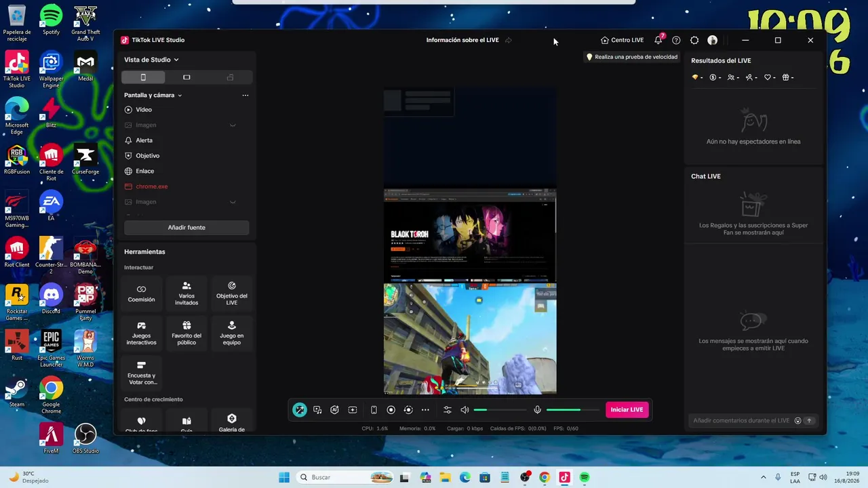The height and width of the screenshot is (488, 868).
Task: Switch to portrait phone layout tab
Action: coord(143,77)
